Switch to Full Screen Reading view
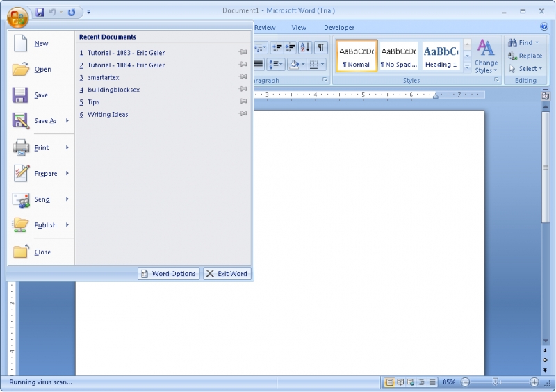The width and height of the screenshot is (556, 392). coord(400,382)
